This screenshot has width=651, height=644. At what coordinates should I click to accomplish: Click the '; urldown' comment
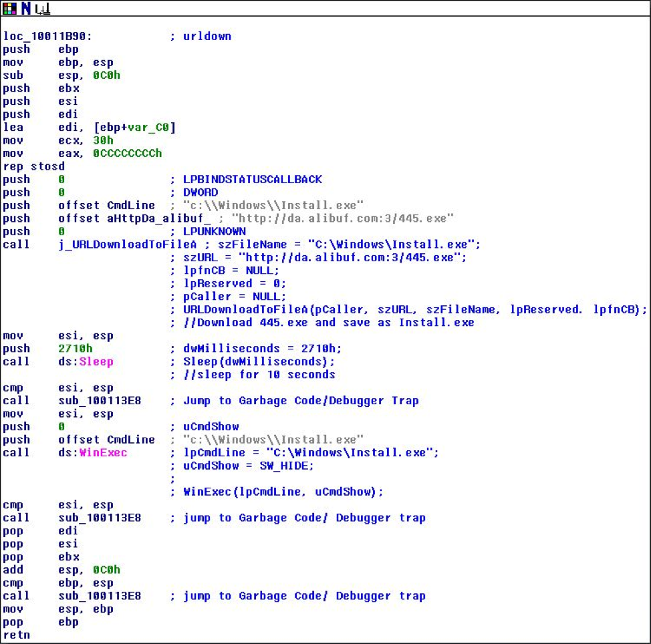pyautogui.click(x=201, y=37)
